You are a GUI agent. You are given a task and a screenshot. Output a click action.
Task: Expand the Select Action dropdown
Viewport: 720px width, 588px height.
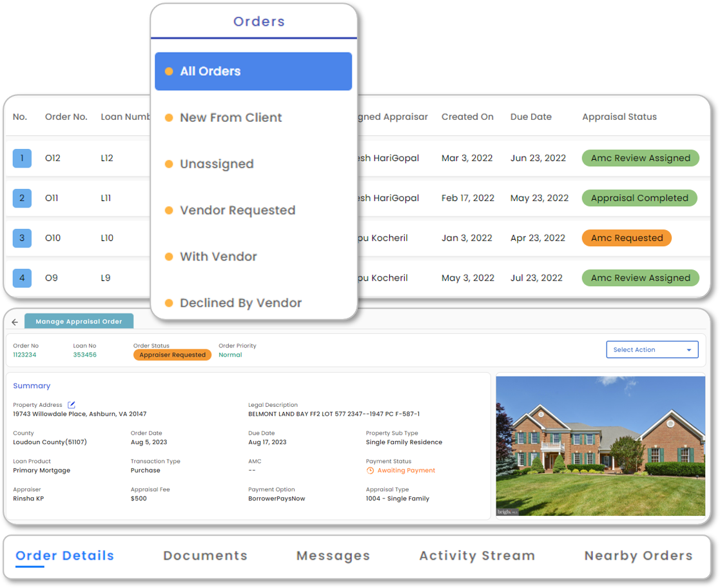652,349
